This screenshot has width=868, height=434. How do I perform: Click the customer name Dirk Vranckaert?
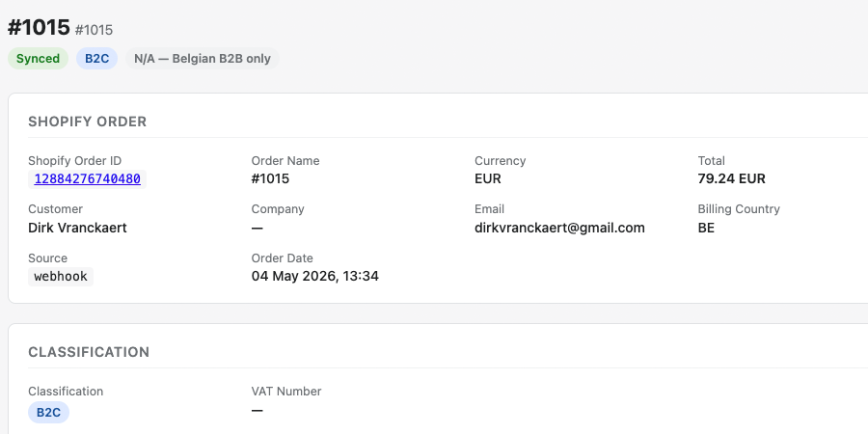77,228
